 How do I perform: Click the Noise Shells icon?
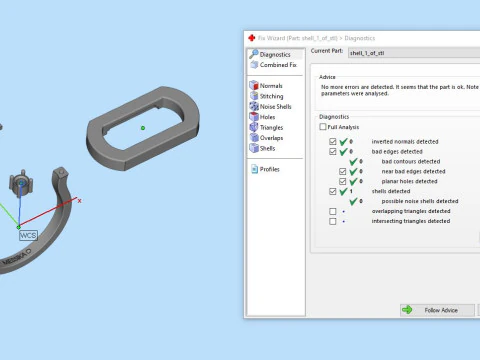click(254, 106)
